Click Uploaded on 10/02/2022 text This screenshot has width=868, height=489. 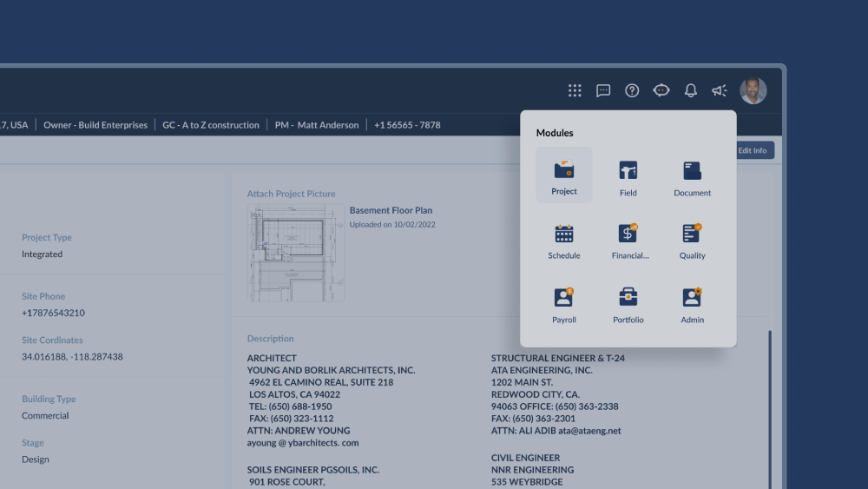(x=392, y=224)
